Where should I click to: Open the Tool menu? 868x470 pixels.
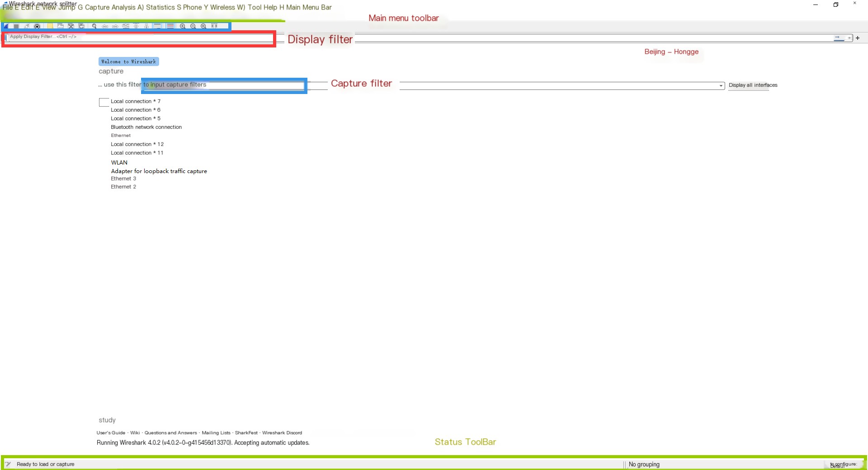coord(255,8)
